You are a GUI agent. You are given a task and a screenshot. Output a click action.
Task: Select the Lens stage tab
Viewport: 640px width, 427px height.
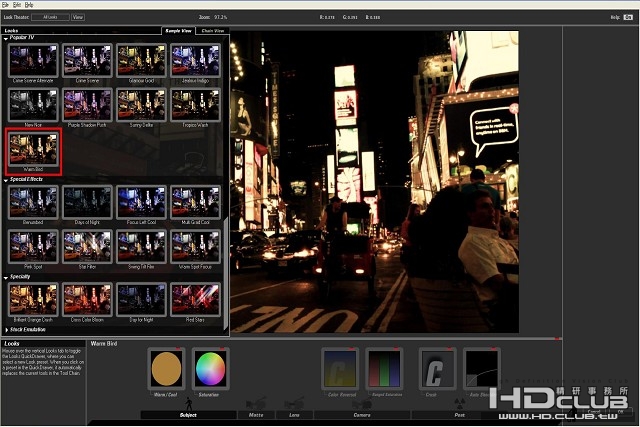coord(294,415)
